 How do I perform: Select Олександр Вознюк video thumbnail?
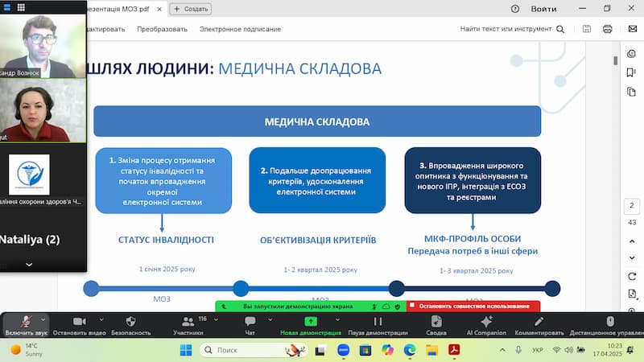click(43, 46)
